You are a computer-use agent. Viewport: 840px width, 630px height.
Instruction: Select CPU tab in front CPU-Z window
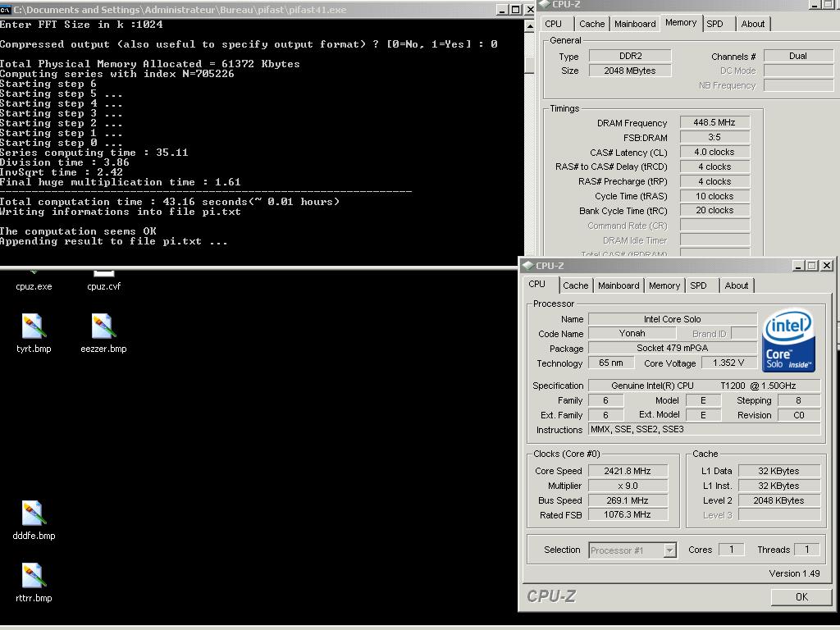click(536, 284)
